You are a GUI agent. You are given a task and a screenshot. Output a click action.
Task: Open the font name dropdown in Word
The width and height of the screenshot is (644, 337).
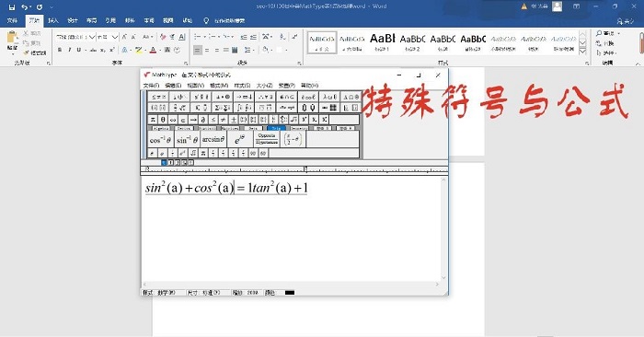coord(92,37)
